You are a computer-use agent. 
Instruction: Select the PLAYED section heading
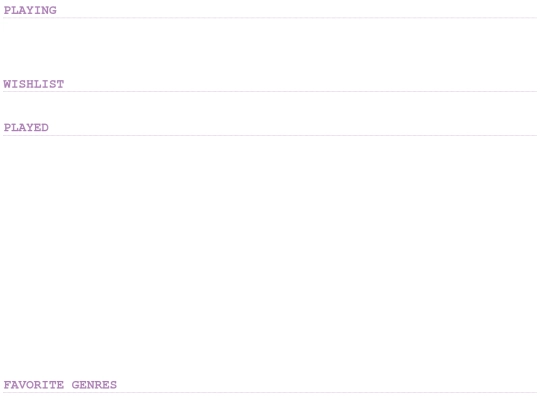pyautogui.click(x=26, y=127)
